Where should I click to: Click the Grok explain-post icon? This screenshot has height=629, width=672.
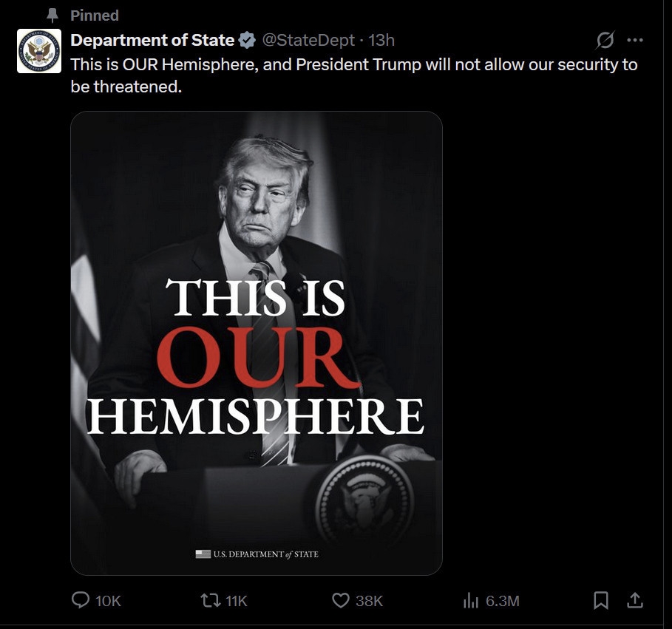605,40
